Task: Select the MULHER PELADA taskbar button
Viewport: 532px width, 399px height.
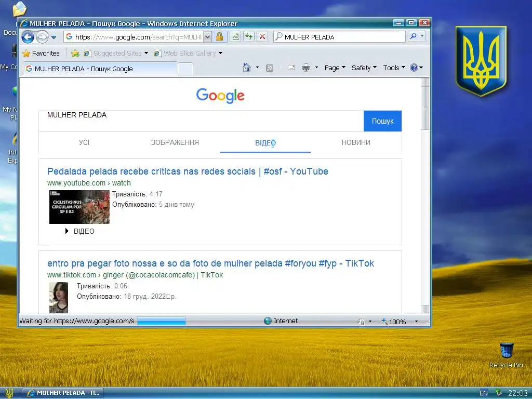Action: [63, 393]
